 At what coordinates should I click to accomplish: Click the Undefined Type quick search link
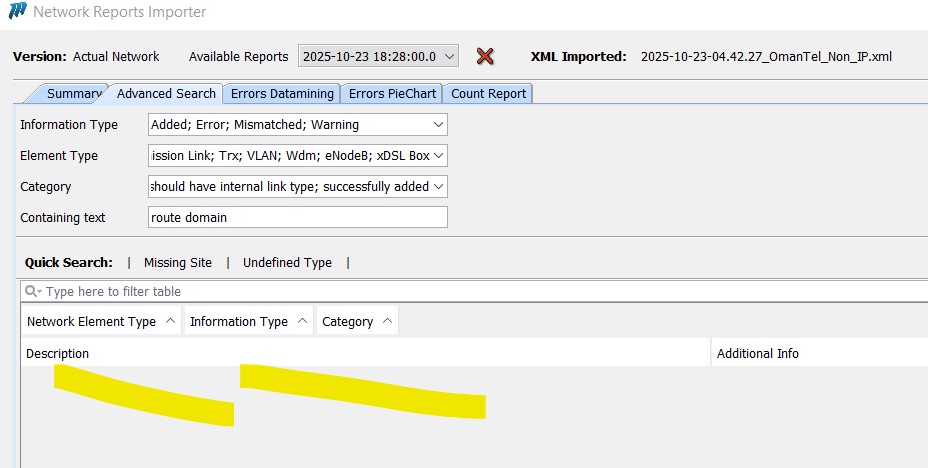click(287, 263)
